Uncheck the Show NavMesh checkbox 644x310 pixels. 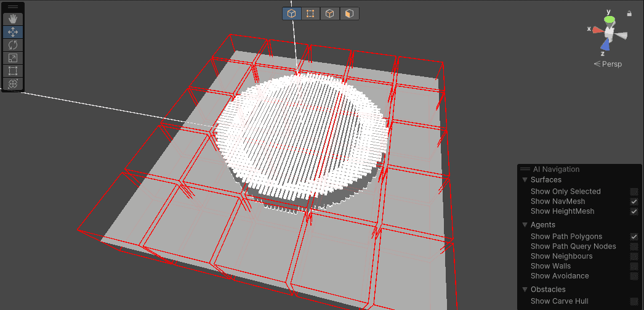click(x=634, y=202)
